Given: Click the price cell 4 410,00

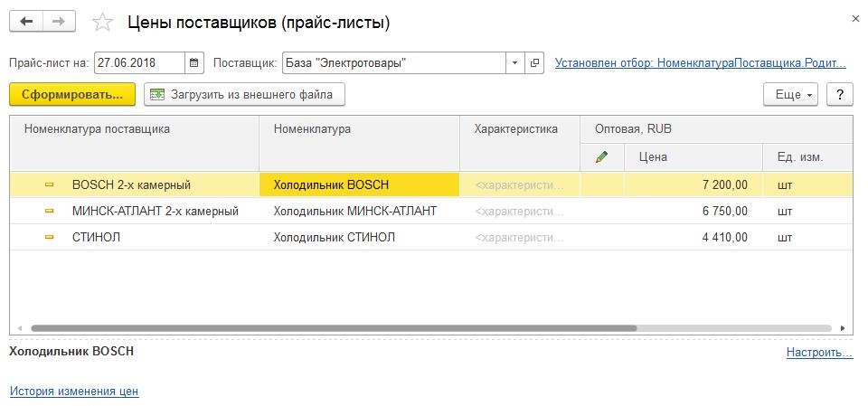Looking at the screenshot, I should coord(693,237).
